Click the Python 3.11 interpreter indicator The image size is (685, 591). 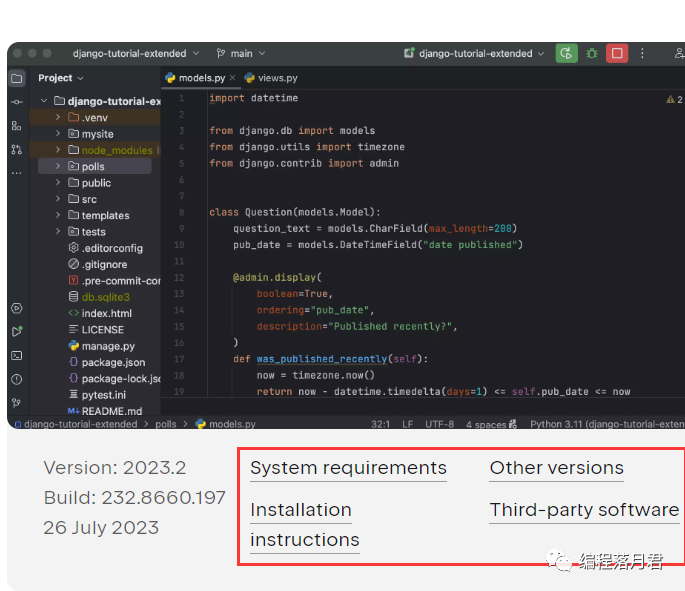tap(607, 424)
